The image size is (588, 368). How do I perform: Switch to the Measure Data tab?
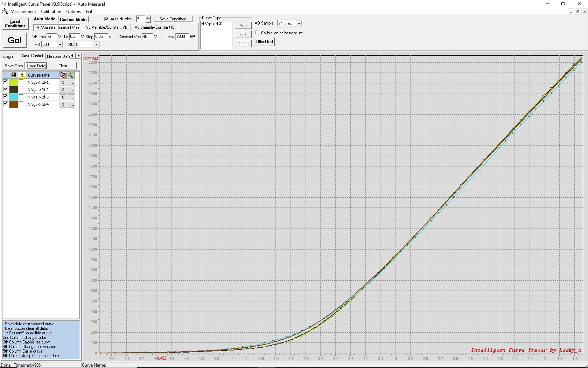coord(58,56)
